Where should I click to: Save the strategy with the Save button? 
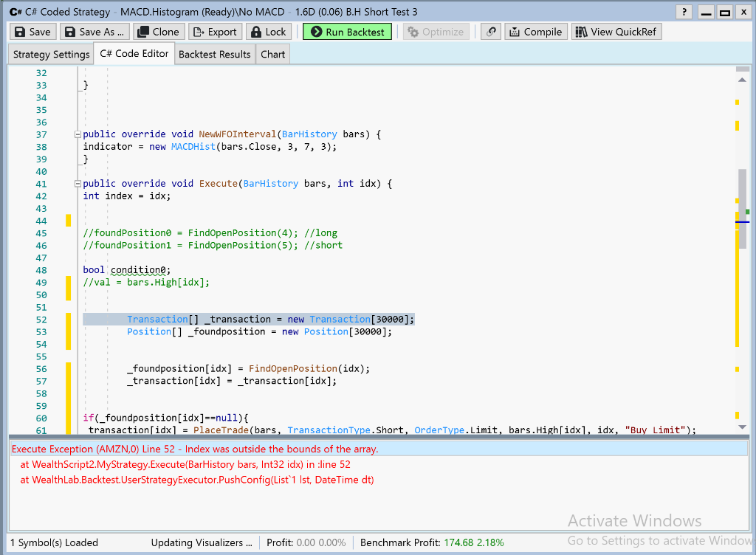32,32
